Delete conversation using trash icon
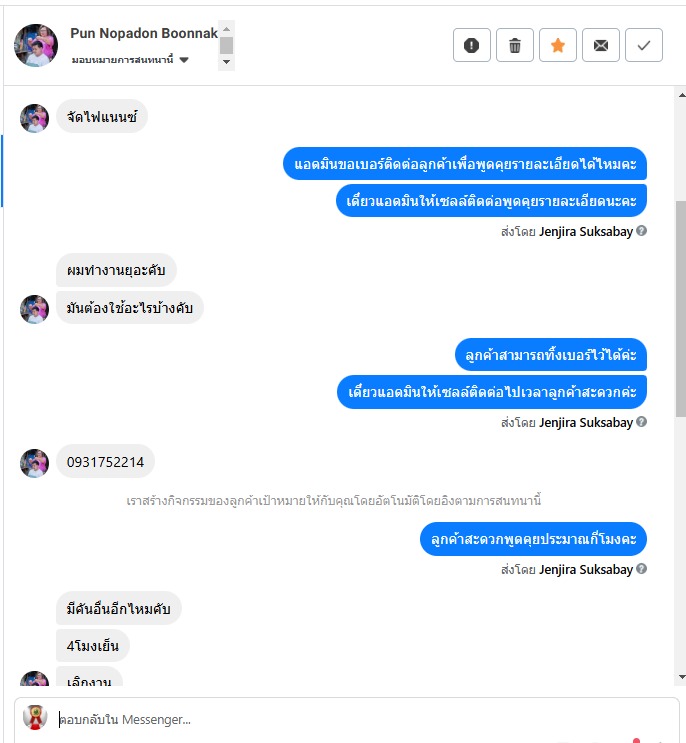Screen dimensions: 686x743 (514, 45)
